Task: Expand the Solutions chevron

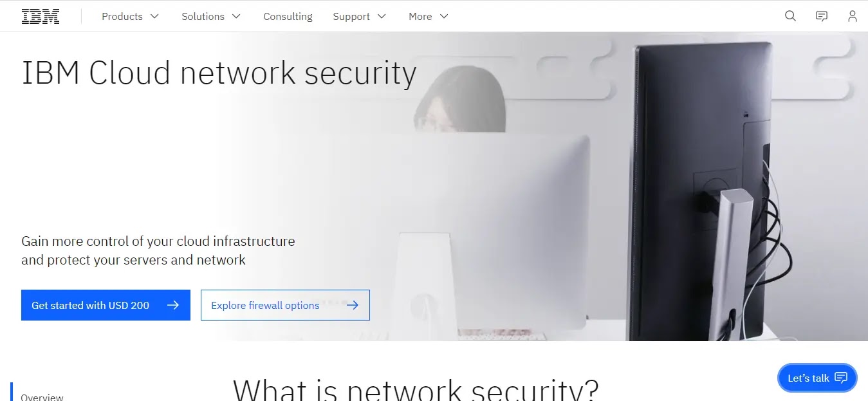Action: pos(236,16)
